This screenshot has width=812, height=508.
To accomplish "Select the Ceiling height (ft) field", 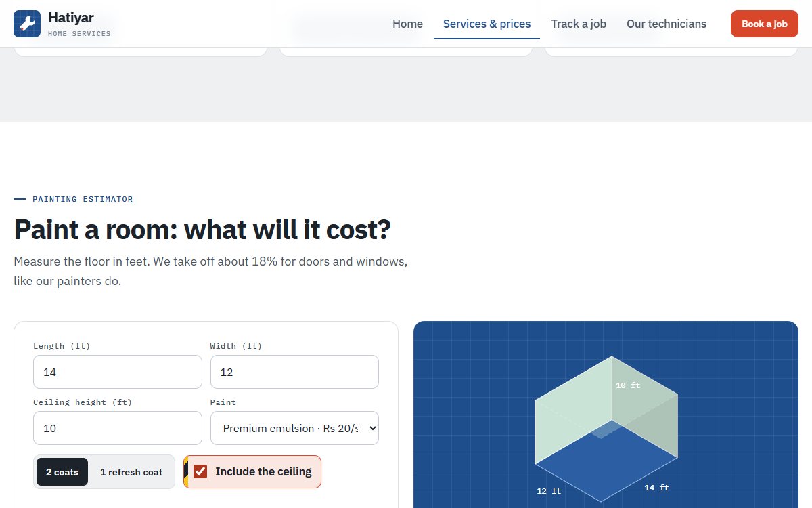I will [x=118, y=428].
